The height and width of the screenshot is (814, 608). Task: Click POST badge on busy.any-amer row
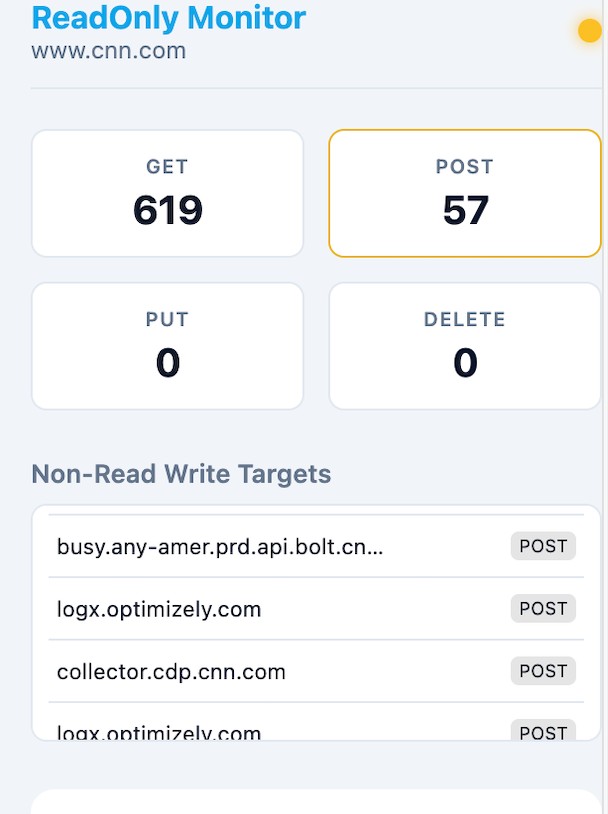point(543,546)
